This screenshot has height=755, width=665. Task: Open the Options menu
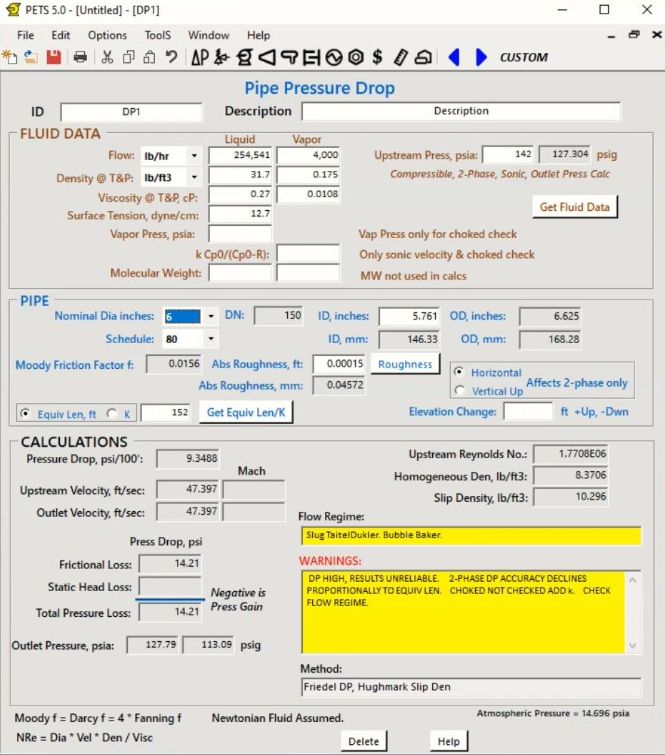point(107,35)
